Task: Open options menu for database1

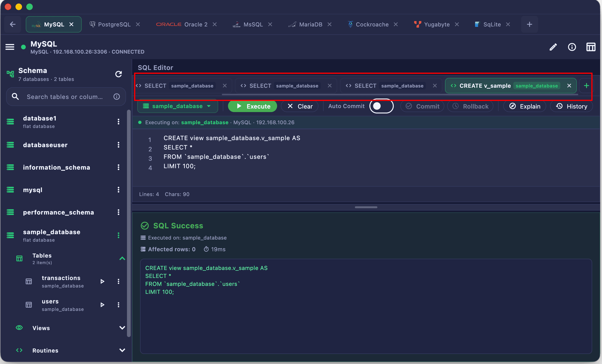Action: point(119,121)
